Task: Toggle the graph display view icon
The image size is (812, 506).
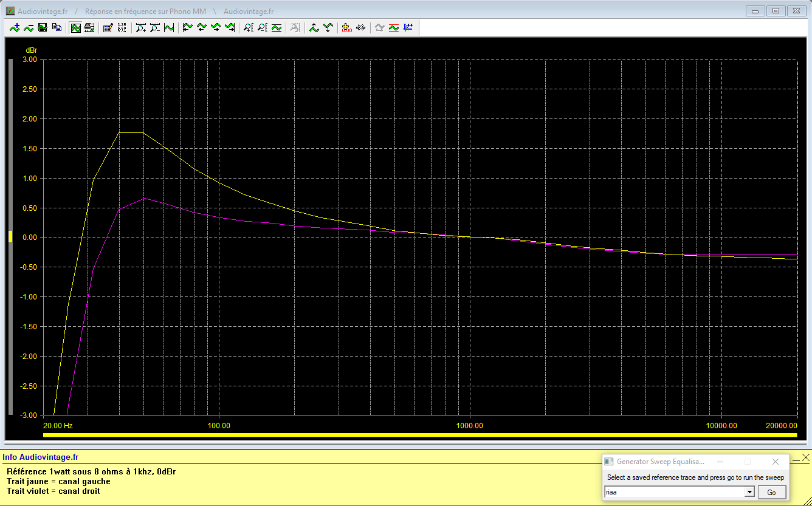Action: tap(75, 27)
